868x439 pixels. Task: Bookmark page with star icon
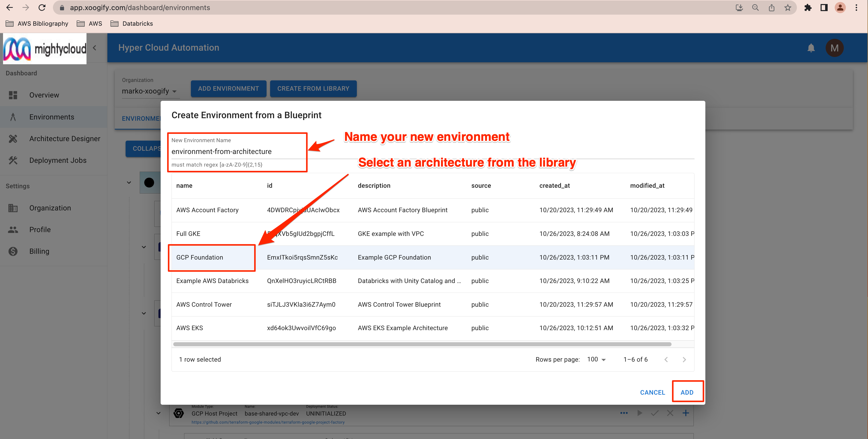(x=788, y=7)
